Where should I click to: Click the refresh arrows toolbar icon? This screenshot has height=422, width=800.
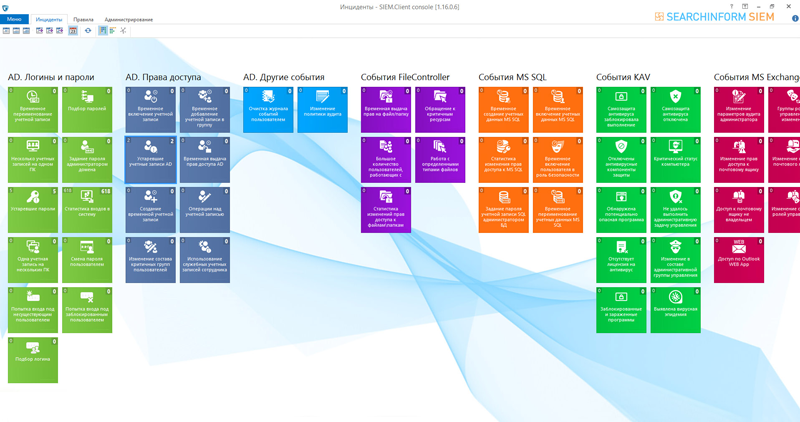click(x=88, y=31)
